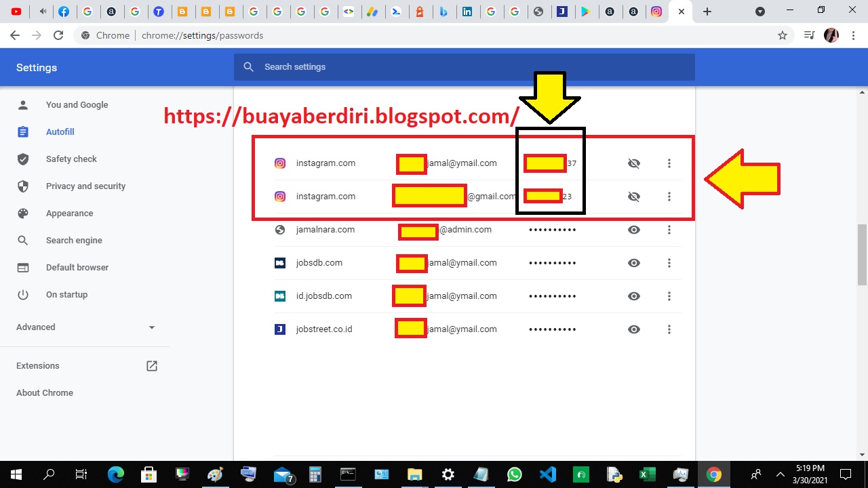The width and height of the screenshot is (868, 488).
Task: Open the jobsdb.com site link
Action: point(319,263)
